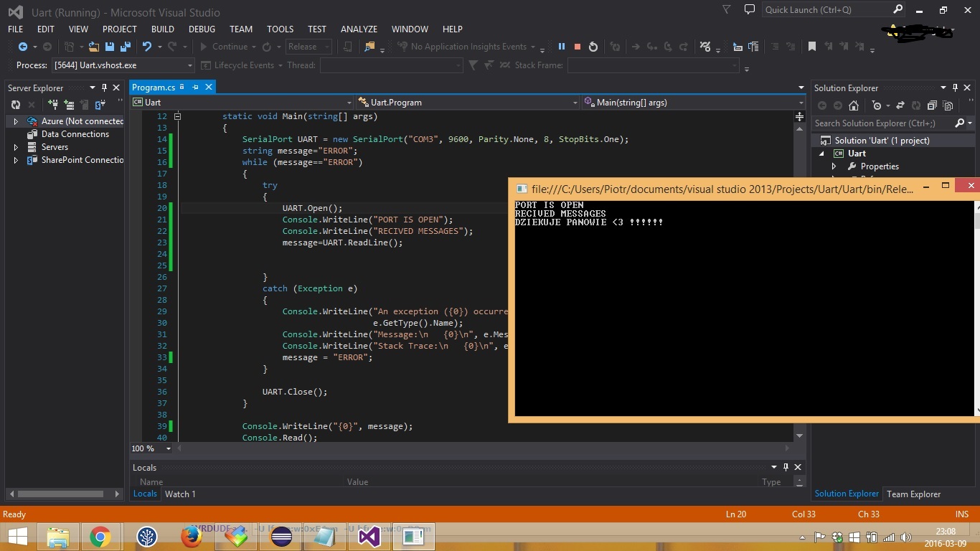The width and height of the screenshot is (980, 551).
Task: Restart the debugging session
Action: [593, 47]
